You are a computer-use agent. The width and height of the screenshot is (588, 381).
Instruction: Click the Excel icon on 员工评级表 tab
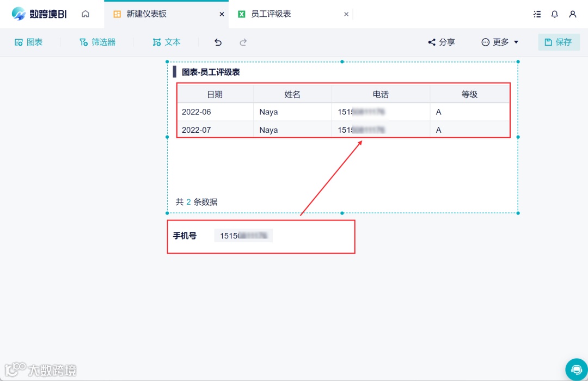(243, 14)
